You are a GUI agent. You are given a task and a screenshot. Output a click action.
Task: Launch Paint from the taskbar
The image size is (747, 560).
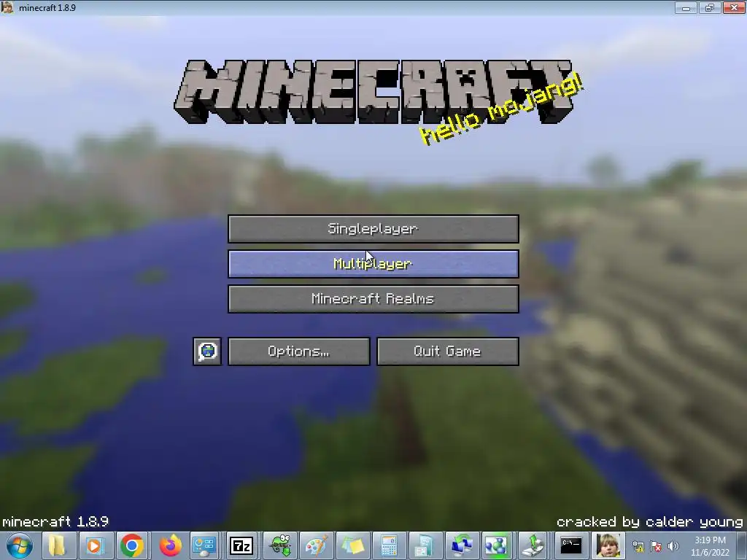(316, 545)
